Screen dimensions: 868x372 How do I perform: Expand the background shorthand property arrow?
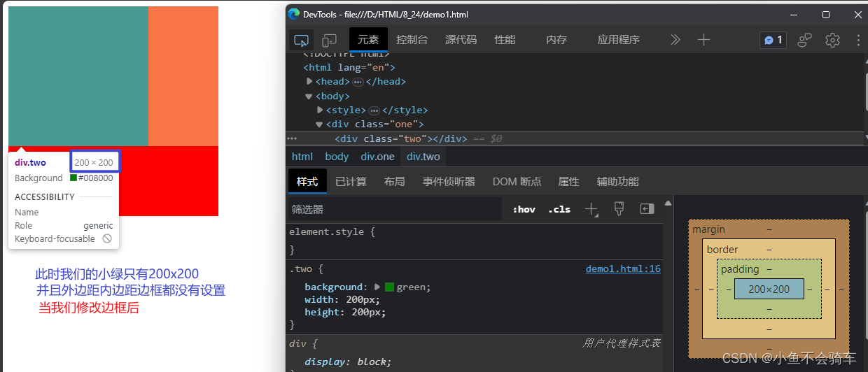click(x=377, y=287)
